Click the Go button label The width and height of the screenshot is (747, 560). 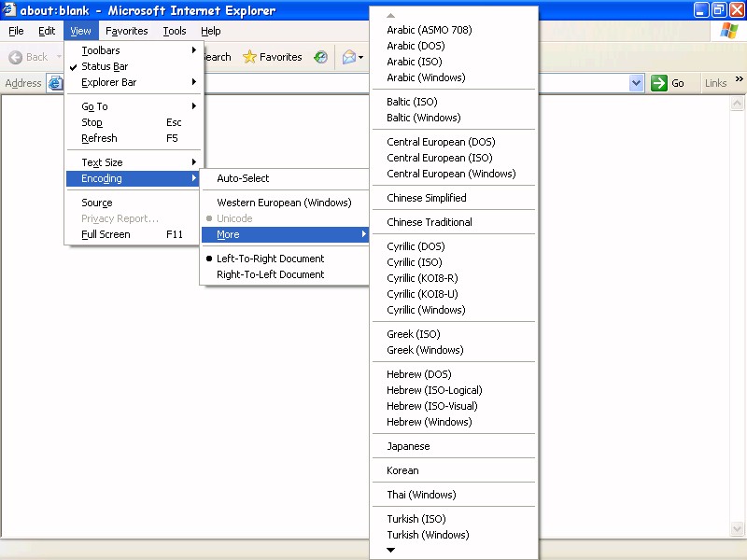coord(678,83)
